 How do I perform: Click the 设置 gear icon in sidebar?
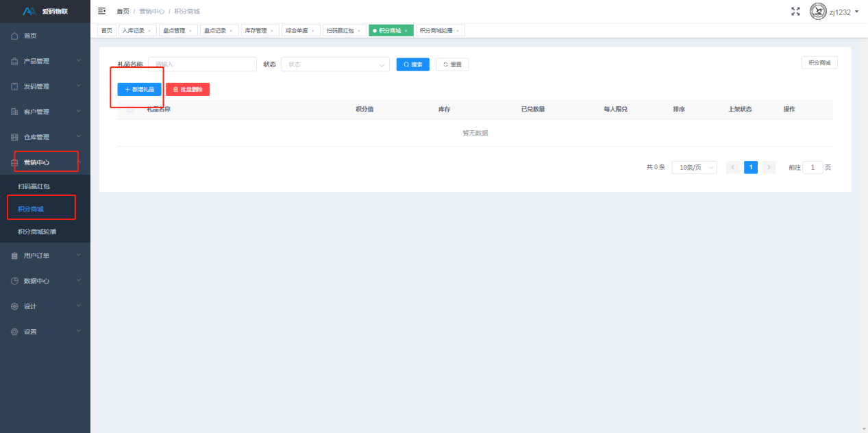coord(14,332)
